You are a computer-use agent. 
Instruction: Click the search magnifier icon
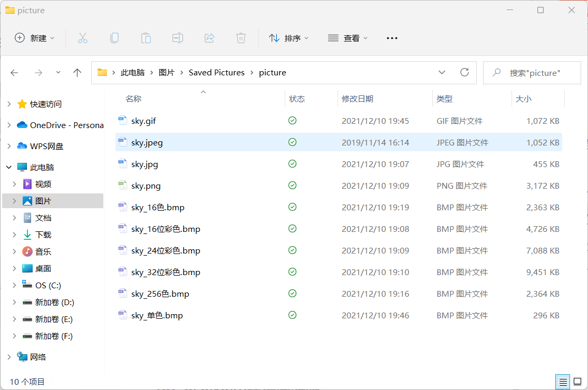click(x=496, y=72)
